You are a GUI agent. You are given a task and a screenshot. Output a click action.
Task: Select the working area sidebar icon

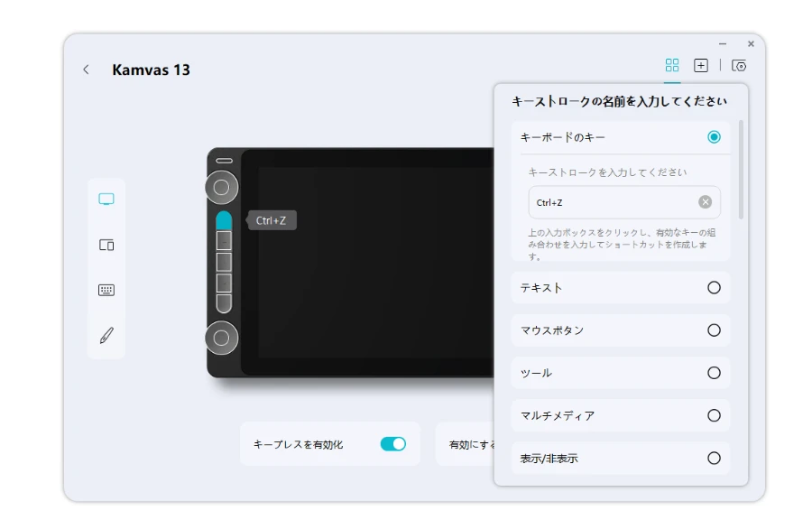pyautogui.click(x=106, y=245)
